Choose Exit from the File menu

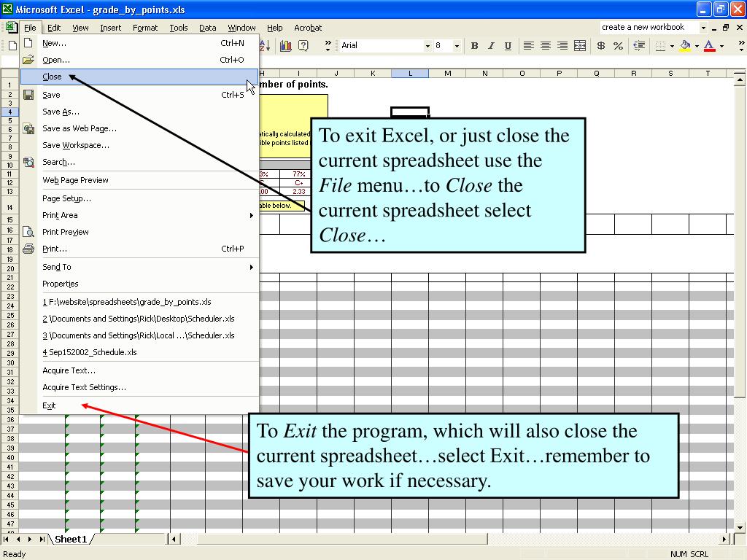pos(140,405)
